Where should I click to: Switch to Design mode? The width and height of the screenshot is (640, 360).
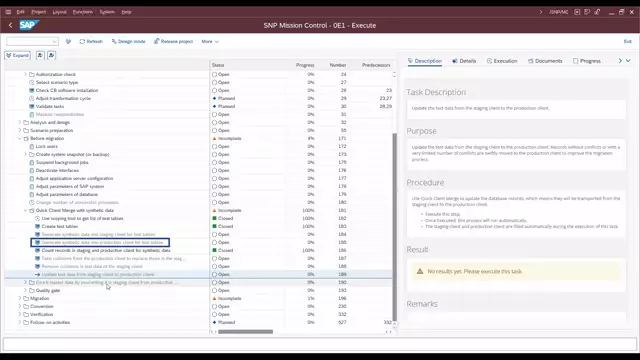[129, 41]
